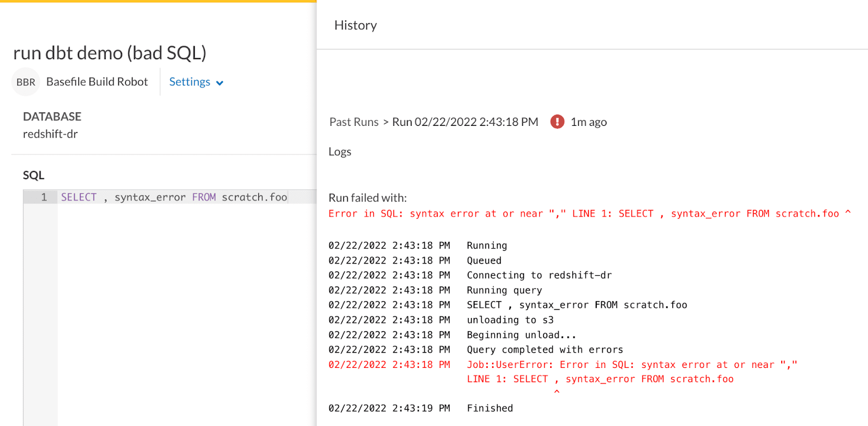Click the SQL section label
This screenshot has width=868, height=426.
point(34,175)
